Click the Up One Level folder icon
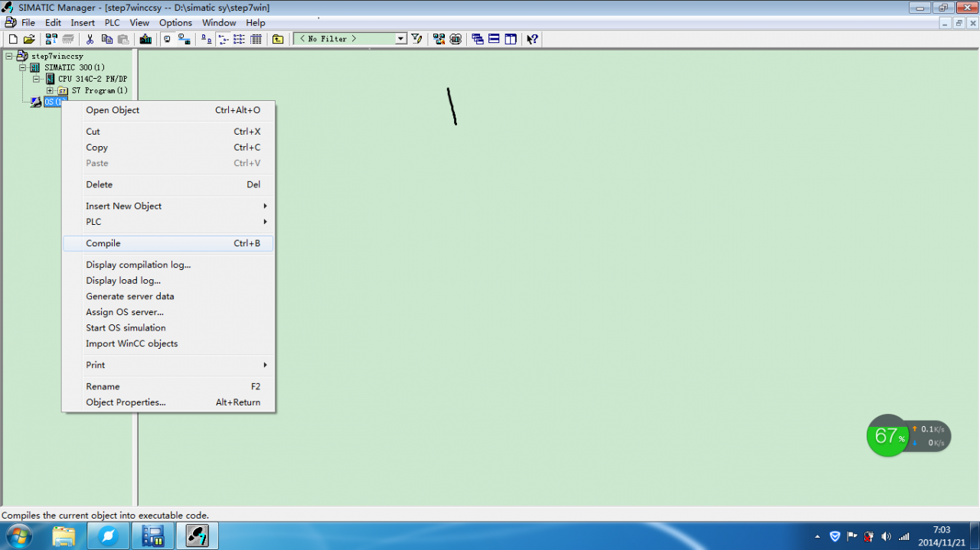This screenshot has width=980, height=550. (x=278, y=39)
